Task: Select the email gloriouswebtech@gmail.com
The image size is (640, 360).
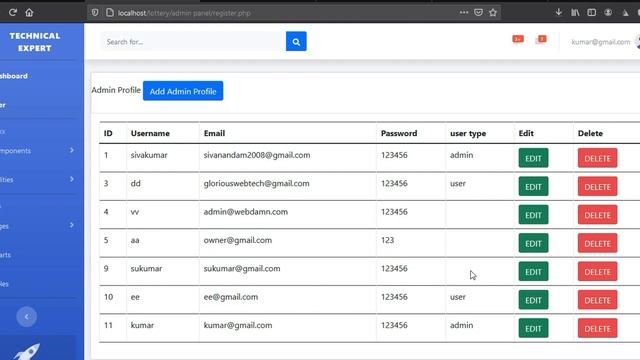Action: (256, 184)
